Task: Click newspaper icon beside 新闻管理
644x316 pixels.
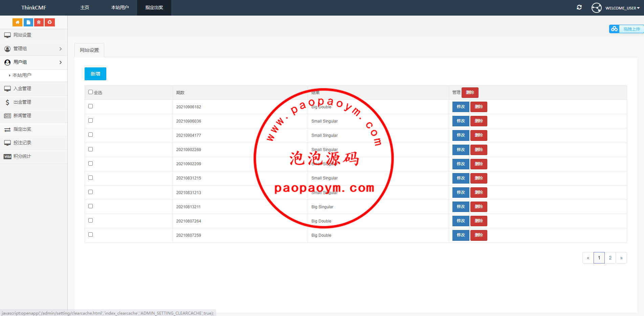Action: (7, 116)
